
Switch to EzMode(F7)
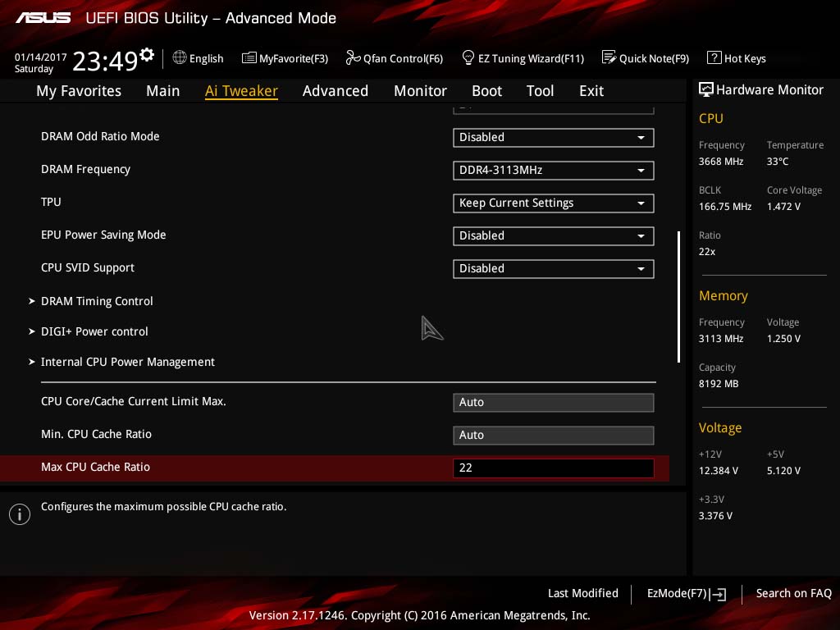[687, 594]
